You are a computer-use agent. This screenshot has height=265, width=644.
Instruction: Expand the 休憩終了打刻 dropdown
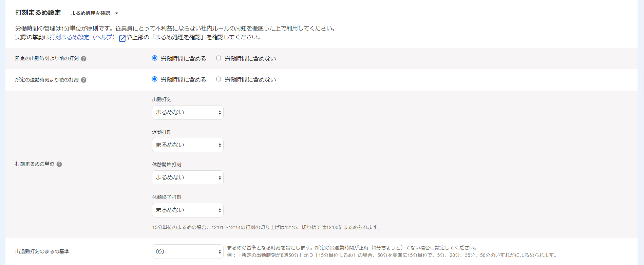point(188,210)
